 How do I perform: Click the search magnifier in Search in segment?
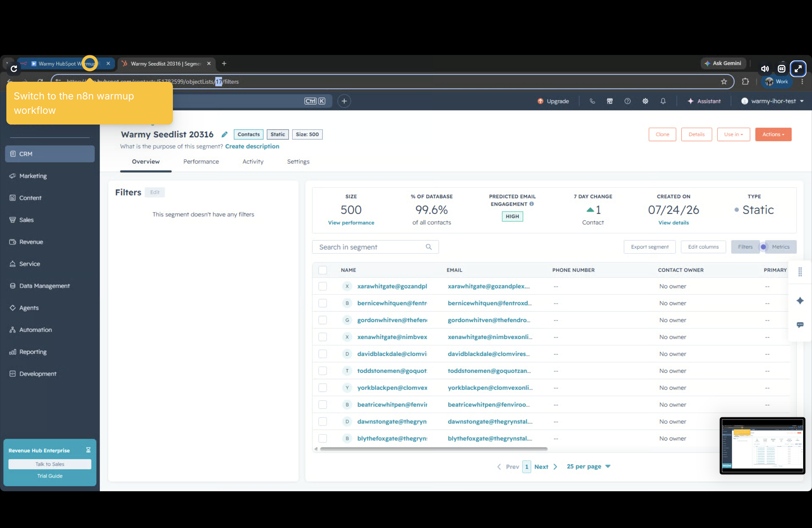[429, 247]
